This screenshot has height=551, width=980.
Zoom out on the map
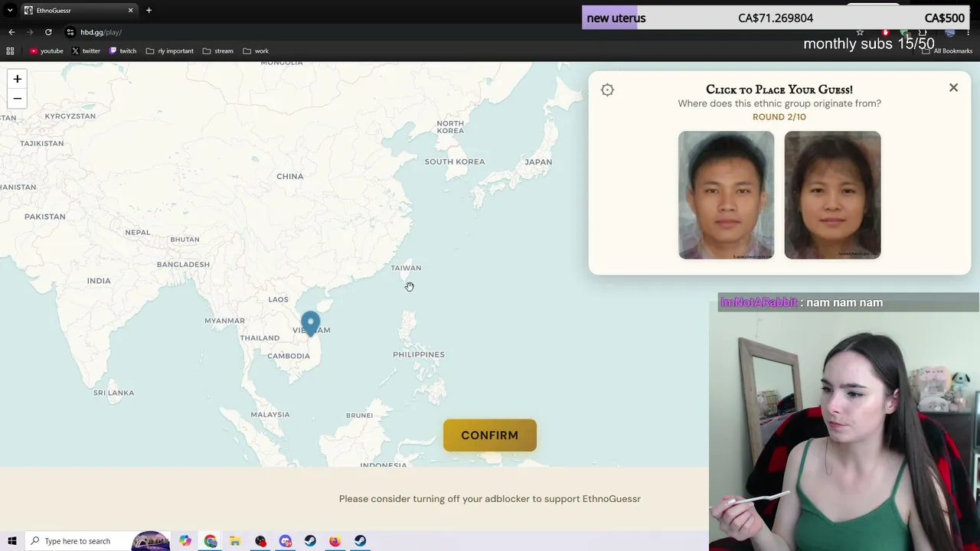click(17, 99)
